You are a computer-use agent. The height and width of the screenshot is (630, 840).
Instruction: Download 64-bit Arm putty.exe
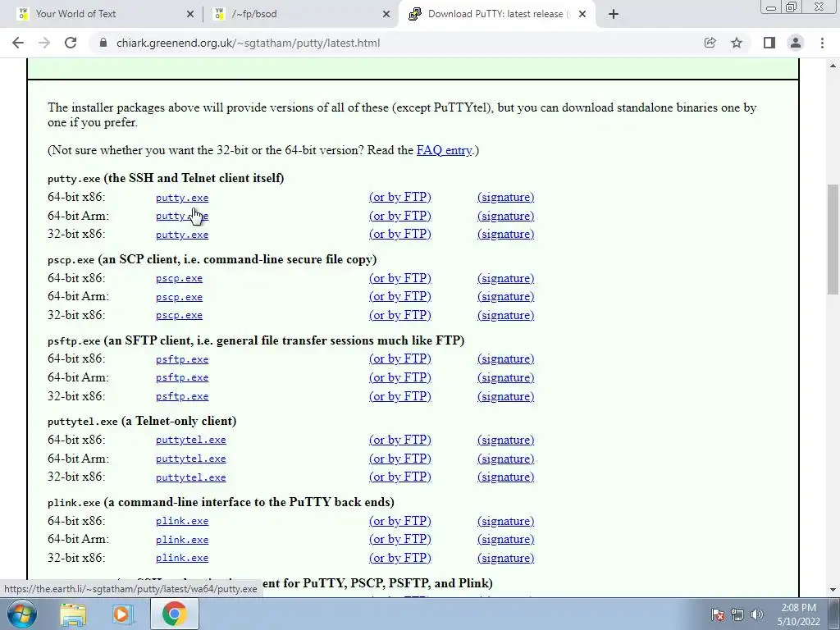pos(182,216)
